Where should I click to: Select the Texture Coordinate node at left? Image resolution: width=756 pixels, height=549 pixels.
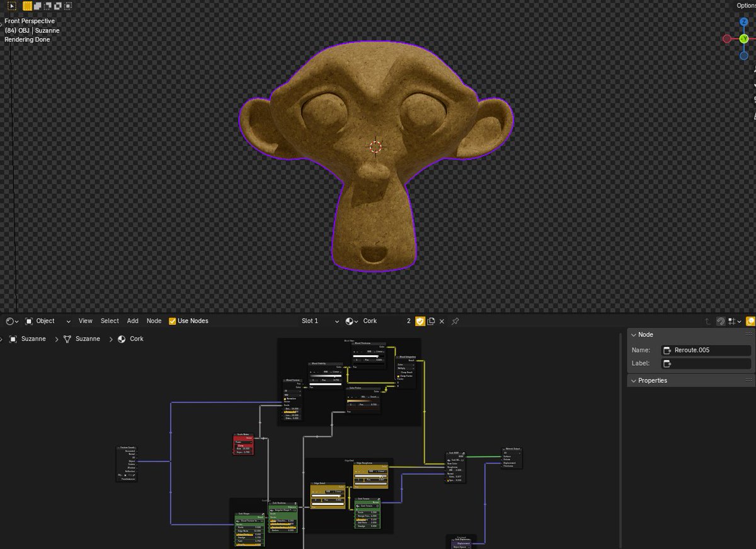[x=127, y=463]
